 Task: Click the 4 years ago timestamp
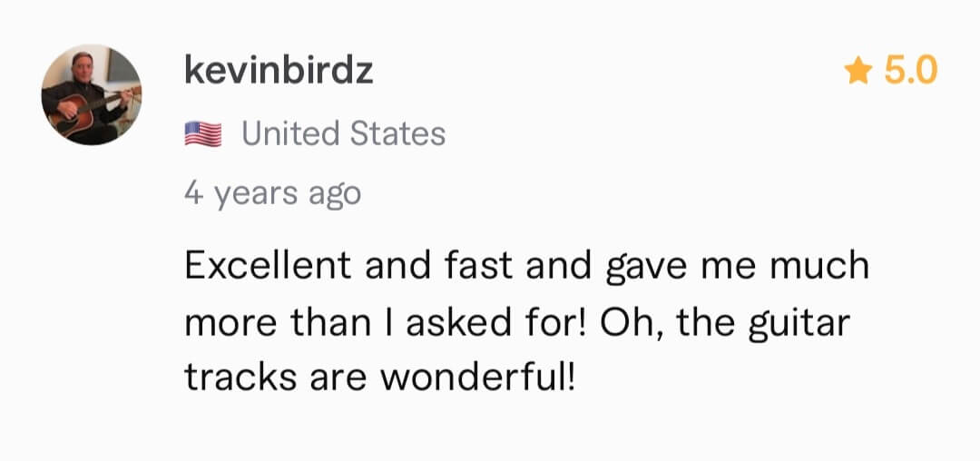click(272, 193)
